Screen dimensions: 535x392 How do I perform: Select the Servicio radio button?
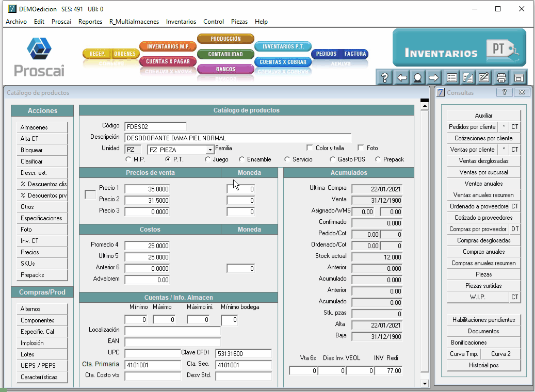pyautogui.click(x=287, y=159)
